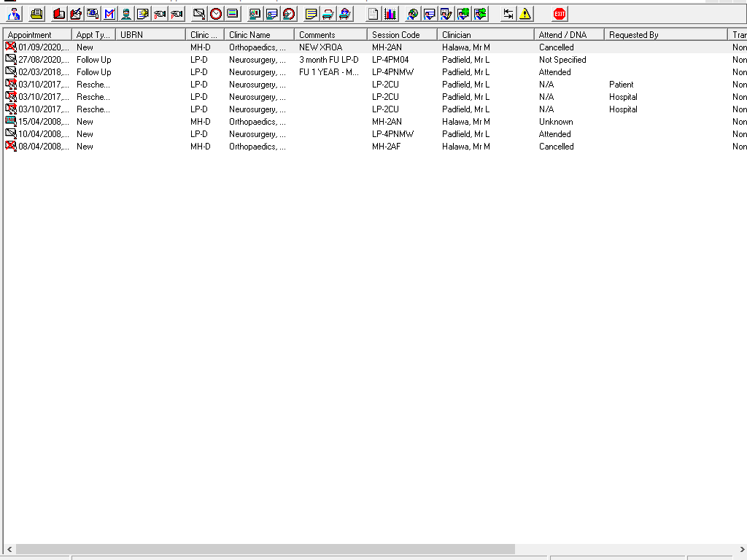Open the blank document page icon
The height and width of the screenshot is (560, 747).
[373, 14]
